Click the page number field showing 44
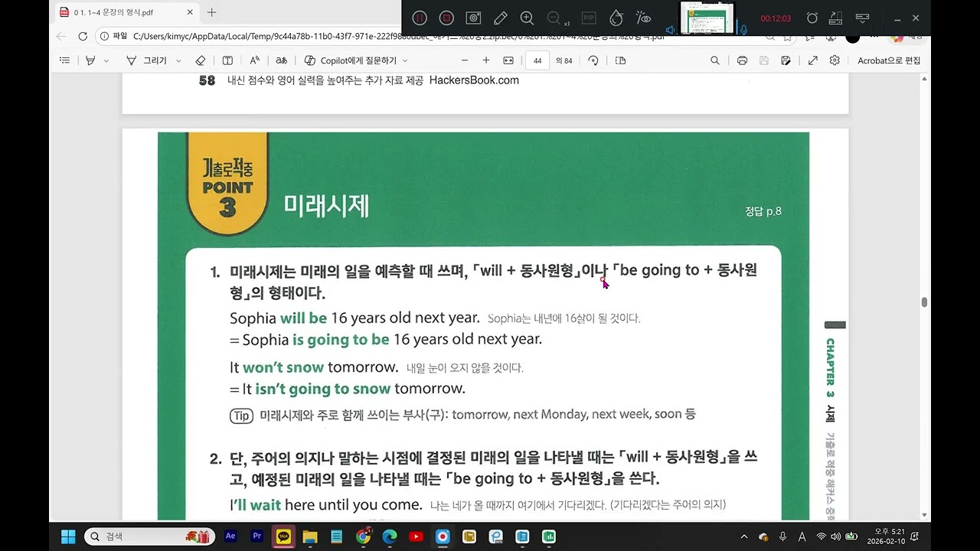Screen dimensions: 980x551 [537, 60]
